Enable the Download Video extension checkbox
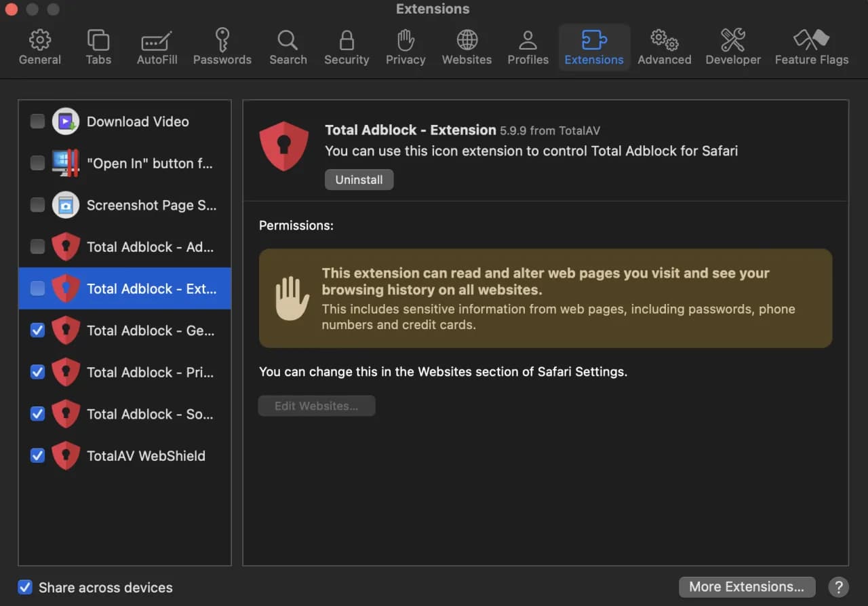The image size is (868, 606). pyautogui.click(x=38, y=121)
